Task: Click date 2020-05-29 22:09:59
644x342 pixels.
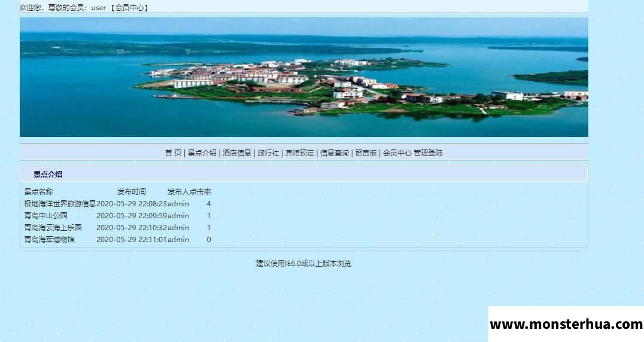Action: click(132, 216)
